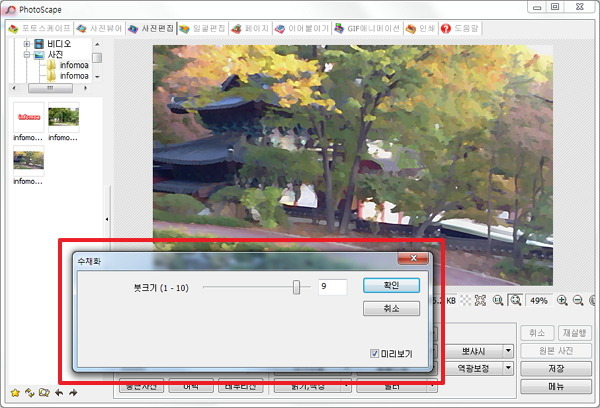Click the PhotoScape title bar app icon
The image size is (600, 408).
tap(10, 10)
